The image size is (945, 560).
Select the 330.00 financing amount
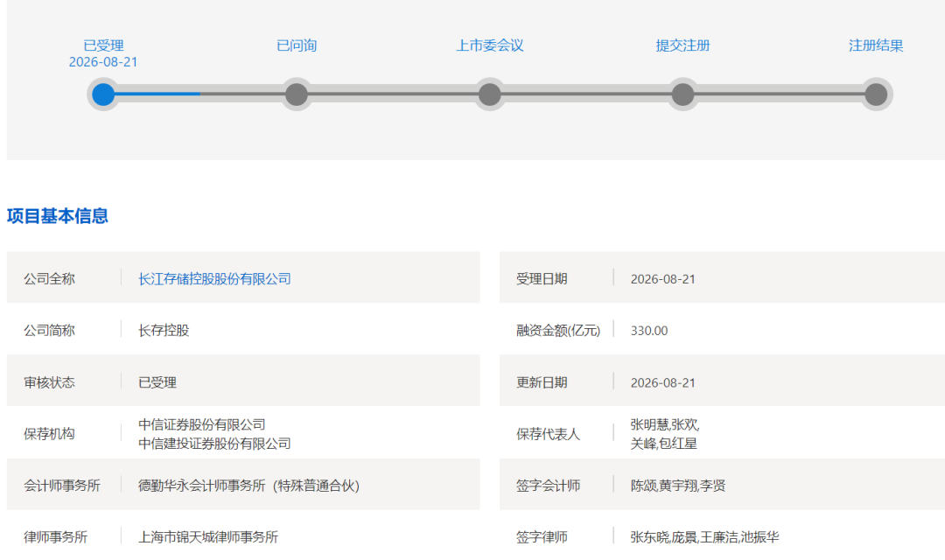click(649, 331)
